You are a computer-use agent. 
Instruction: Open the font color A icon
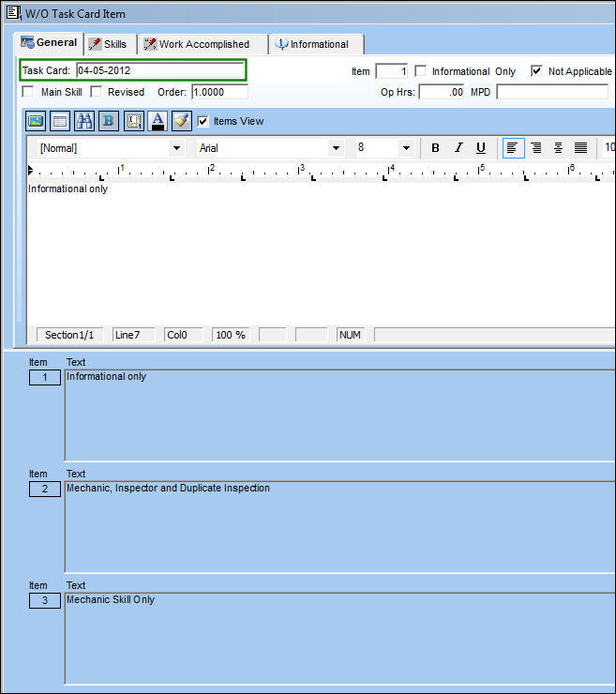click(x=158, y=121)
